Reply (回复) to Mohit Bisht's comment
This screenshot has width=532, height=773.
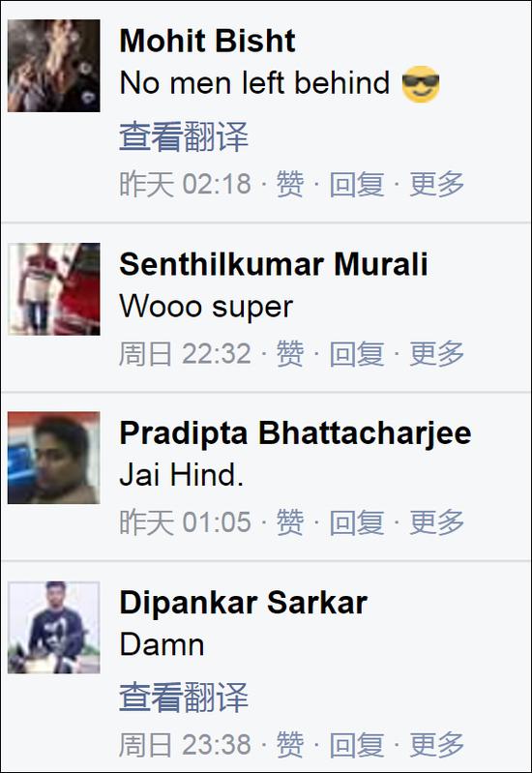point(357,184)
